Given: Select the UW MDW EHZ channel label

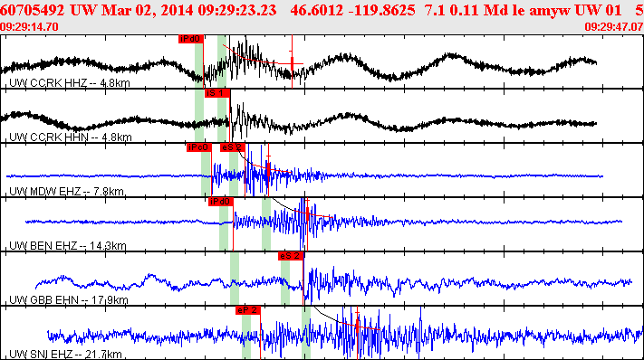Looking at the screenshot, I should [66, 192].
